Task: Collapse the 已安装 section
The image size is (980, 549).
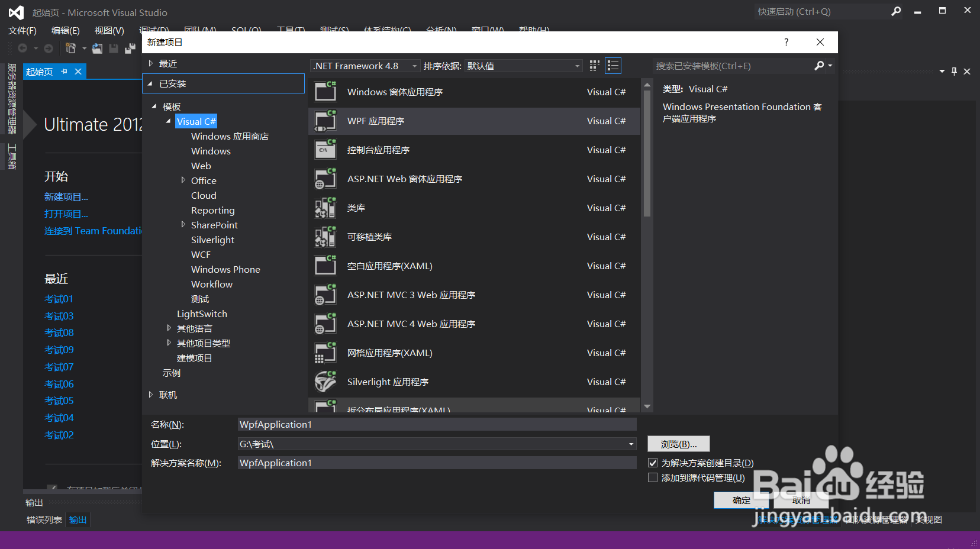Action: click(150, 83)
